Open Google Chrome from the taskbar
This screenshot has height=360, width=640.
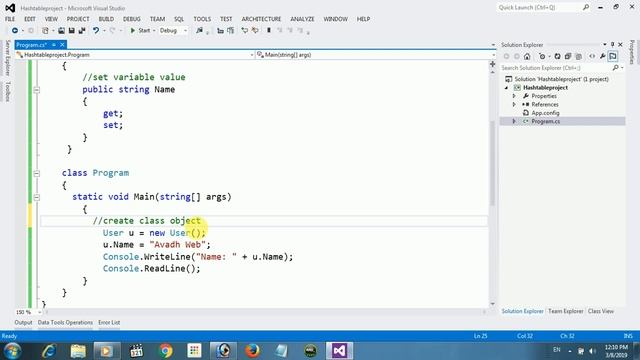click(165, 351)
